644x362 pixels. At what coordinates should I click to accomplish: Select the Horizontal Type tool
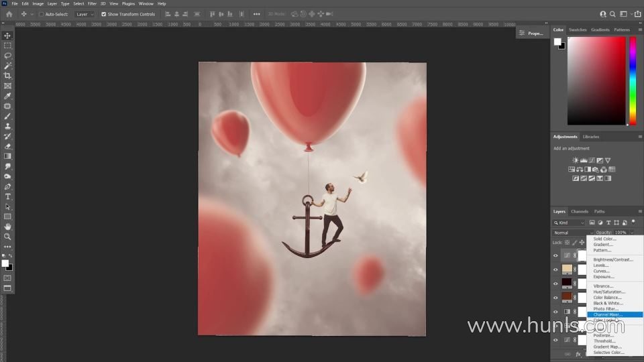(x=8, y=196)
